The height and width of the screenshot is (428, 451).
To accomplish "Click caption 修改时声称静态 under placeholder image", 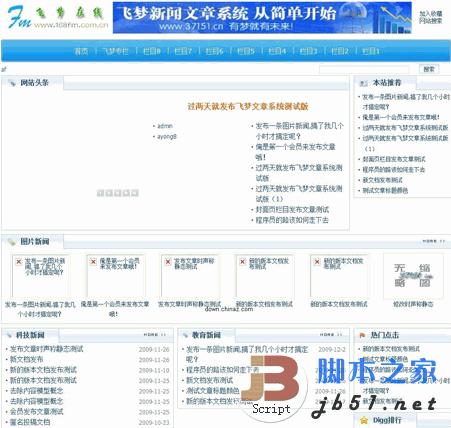I will [x=413, y=304].
